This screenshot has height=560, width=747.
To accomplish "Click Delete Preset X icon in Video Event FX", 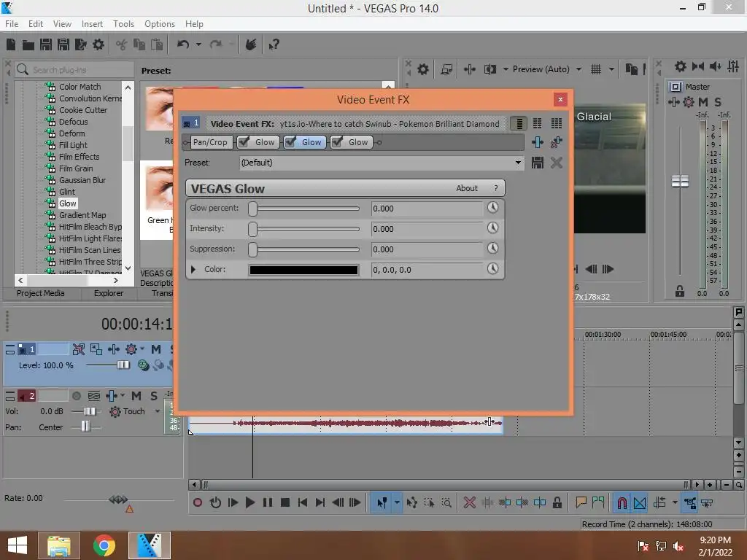I will 557,163.
